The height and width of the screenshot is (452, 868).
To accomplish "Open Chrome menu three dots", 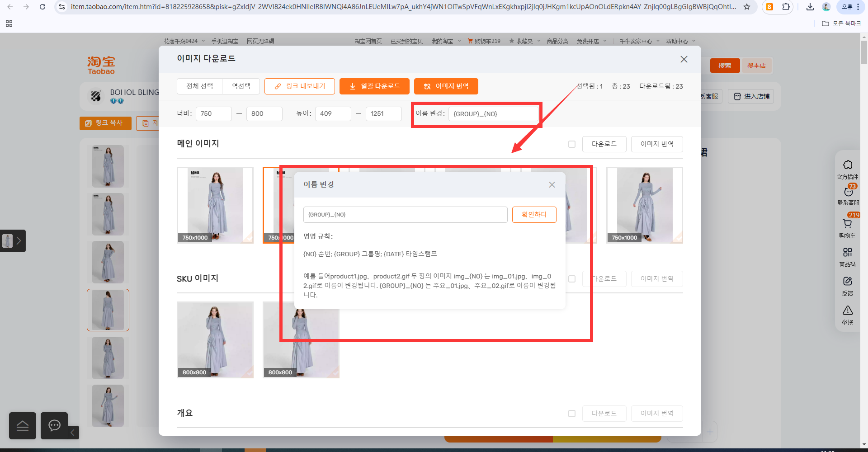I will coord(858,7).
